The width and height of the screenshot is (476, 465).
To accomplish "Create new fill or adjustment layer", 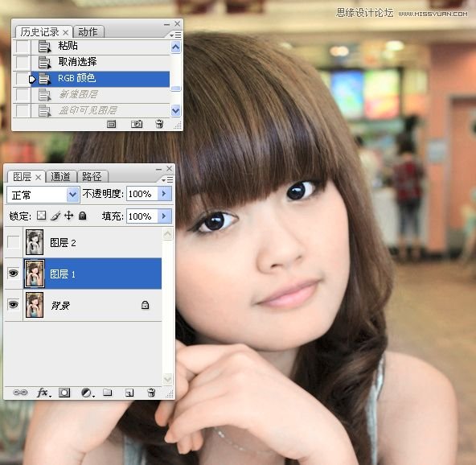I will point(88,393).
